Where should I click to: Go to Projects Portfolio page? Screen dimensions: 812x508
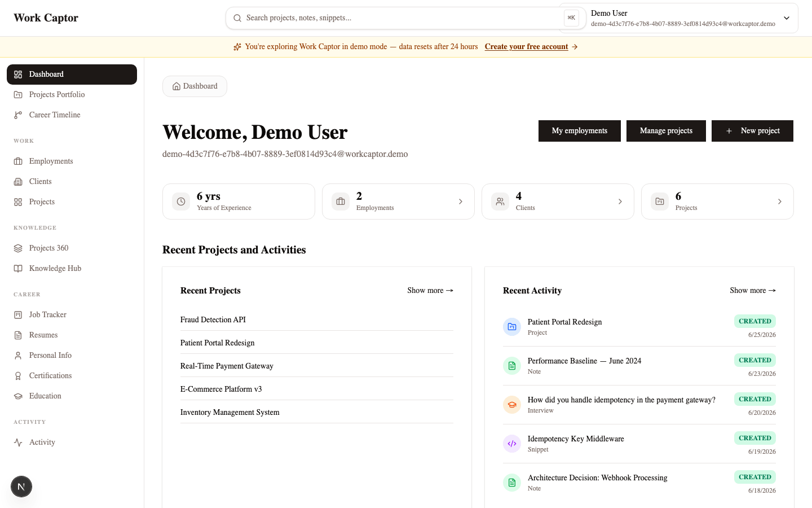72,95
